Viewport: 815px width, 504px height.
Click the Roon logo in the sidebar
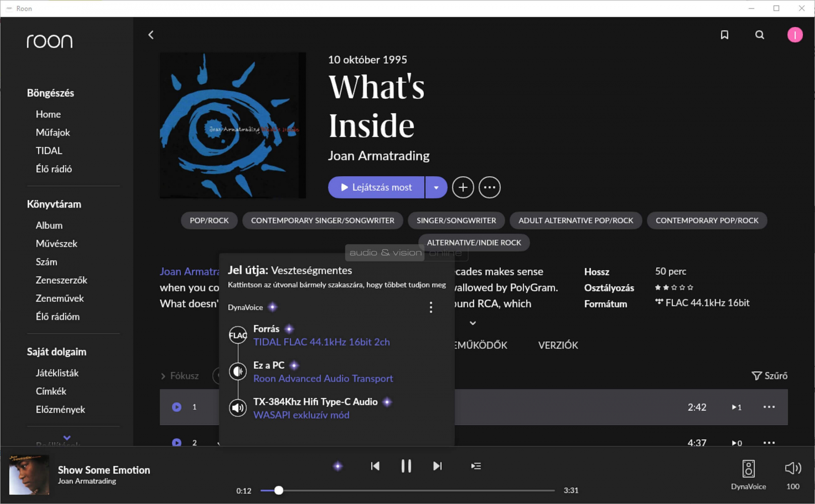tap(50, 41)
